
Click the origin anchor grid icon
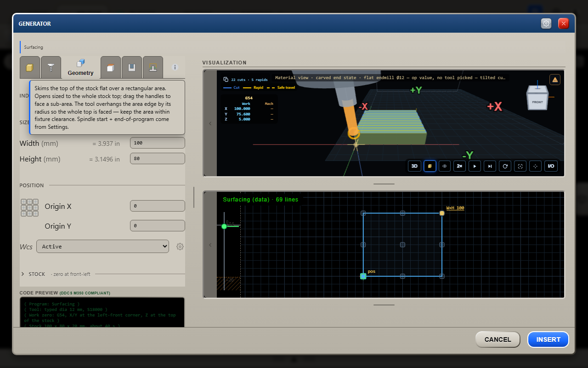pos(29,207)
